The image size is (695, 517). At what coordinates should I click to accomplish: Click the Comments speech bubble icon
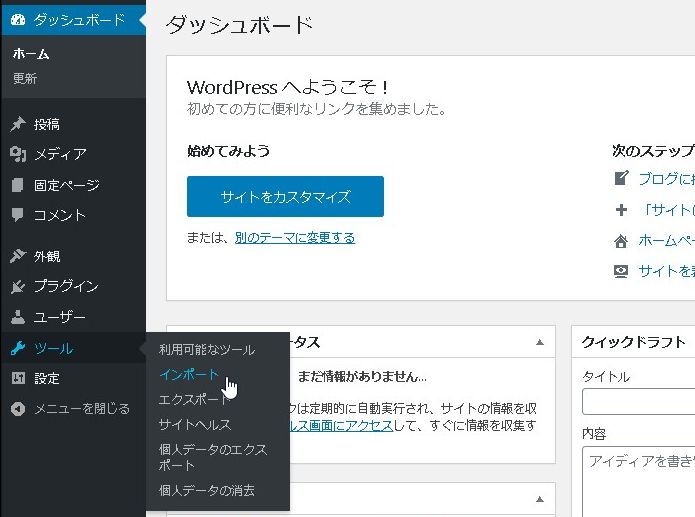[18, 215]
